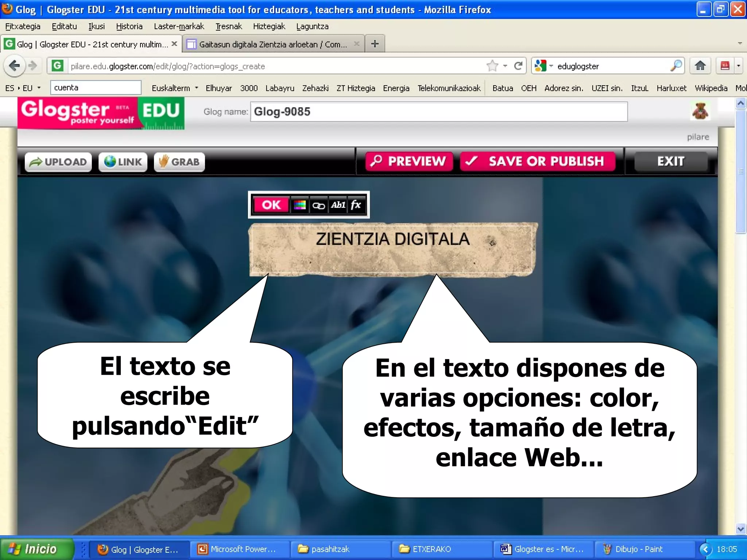The image size is (747, 560).
Task: Expand the system tray arrow
Action: 705,549
